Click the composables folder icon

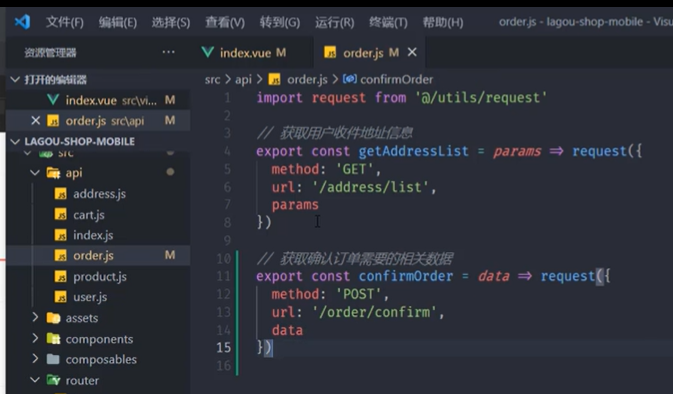tap(53, 359)
